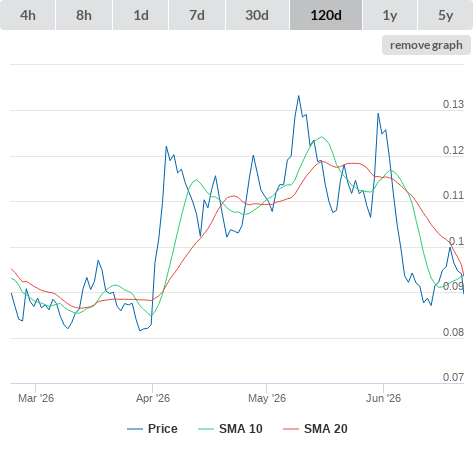
Task: Switch to the 8h time range
Action: click(x=84, y=15)
